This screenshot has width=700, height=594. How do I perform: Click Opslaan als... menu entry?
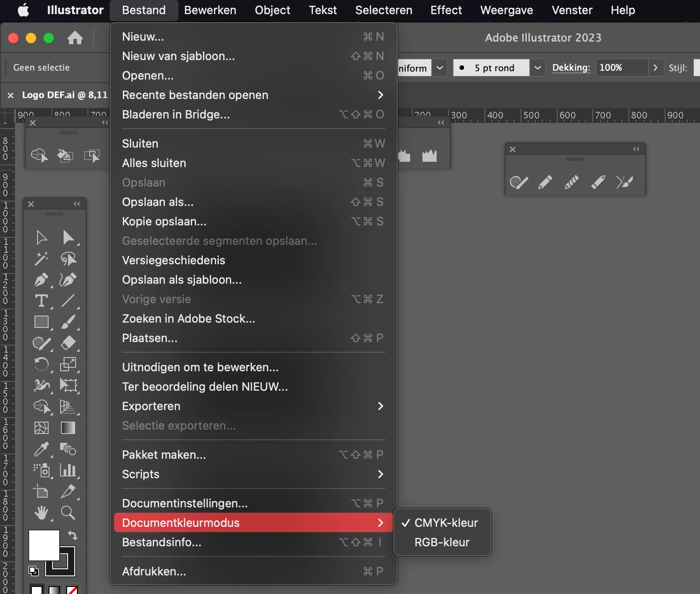(x=254, y=202)
